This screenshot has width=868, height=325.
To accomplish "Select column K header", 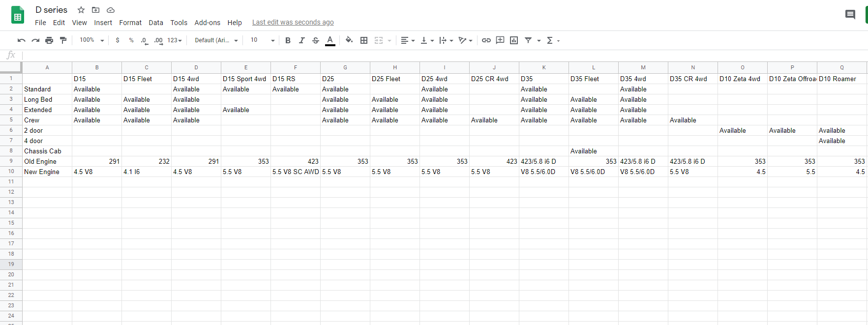I will (x=544, y=67).
